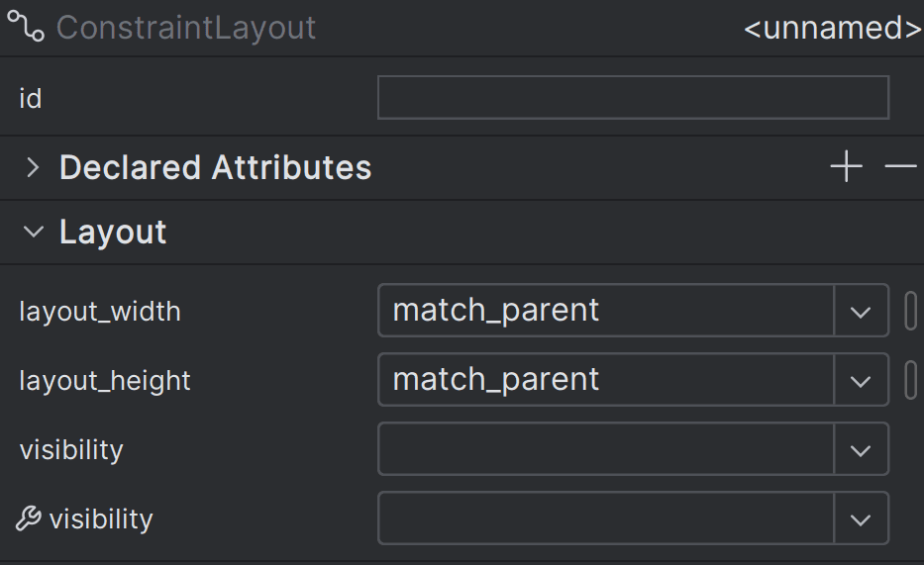This screenshot has width=924, height=565.
Task: Select the Layout section header label
Action: 113,232
